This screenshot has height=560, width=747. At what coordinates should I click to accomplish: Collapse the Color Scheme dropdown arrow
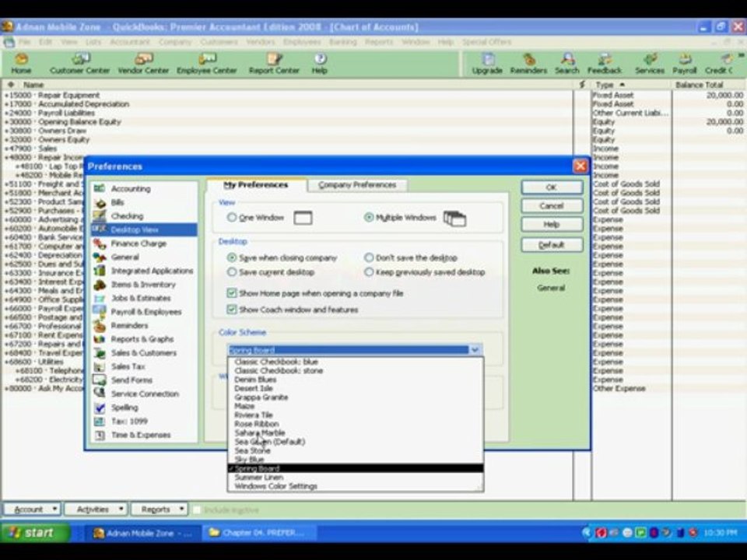(x=475, y=350)
